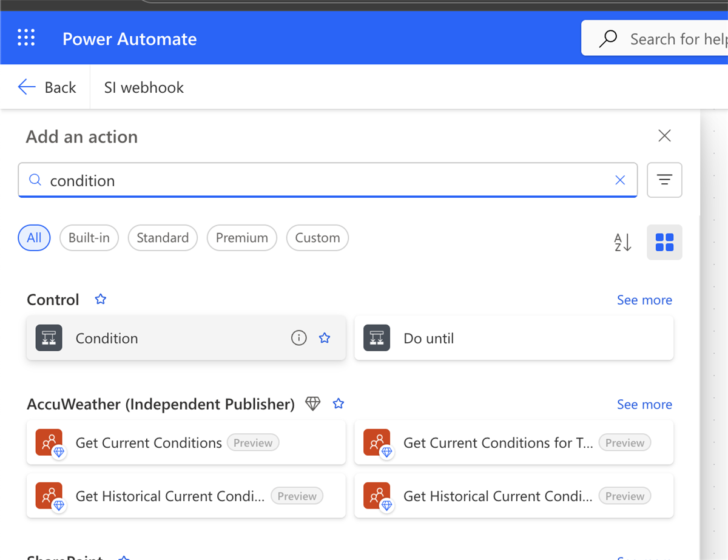Select the Custom filter pill
The height and width of the screenshot is (560, 728).
[317, 238]
